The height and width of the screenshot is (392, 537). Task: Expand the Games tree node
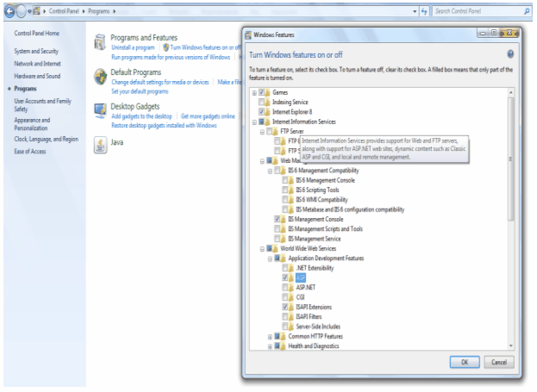point(253,92)
